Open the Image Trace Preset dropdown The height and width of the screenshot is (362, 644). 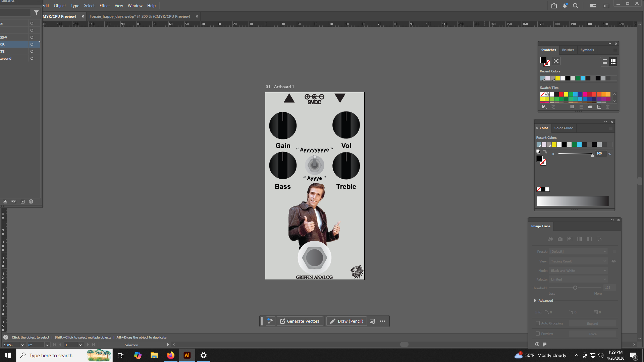[x=578, y=252]
